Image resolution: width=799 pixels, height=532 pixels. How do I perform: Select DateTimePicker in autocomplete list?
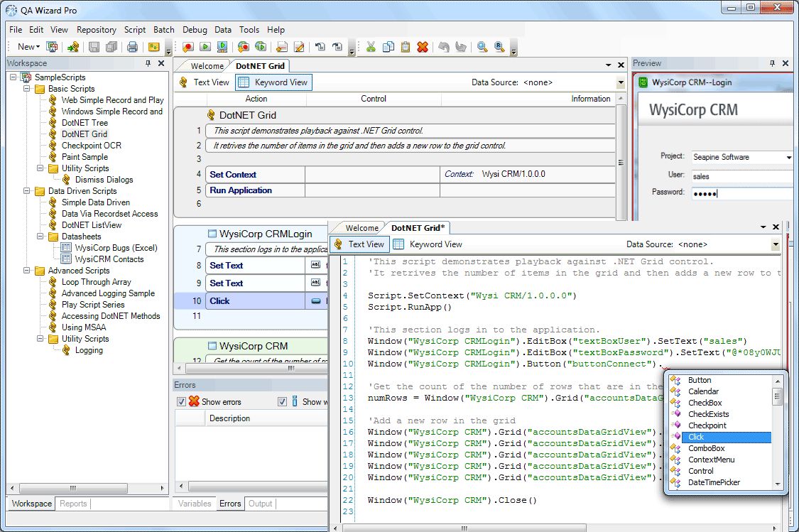click(x=714, y=482)
